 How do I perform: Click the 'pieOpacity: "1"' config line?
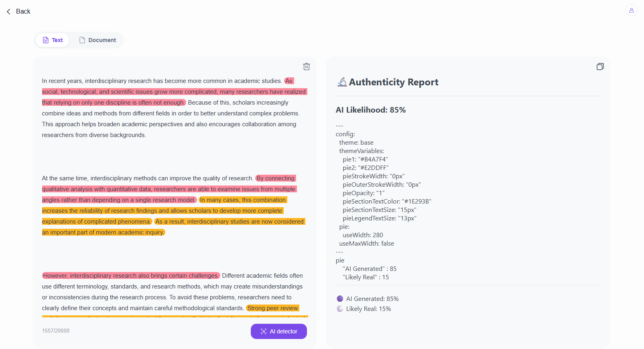pyautogui.click(x=364, y=193)
